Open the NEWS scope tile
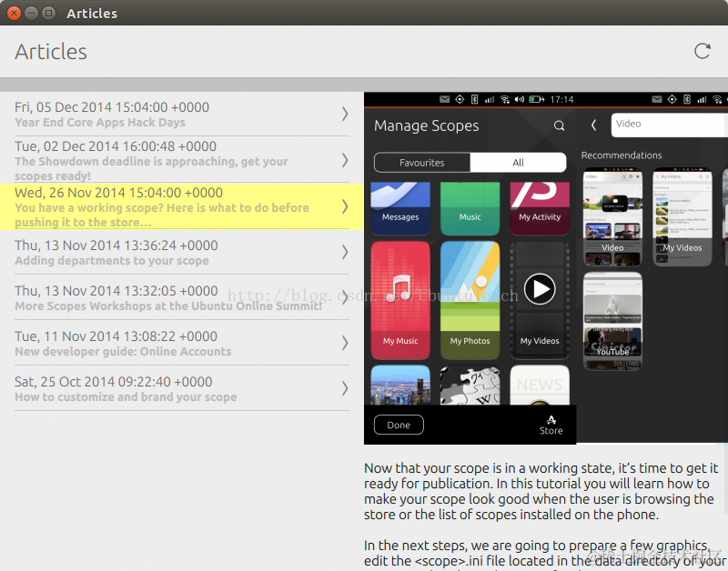Screen dimensions: 728x571 tap(540, 385)
